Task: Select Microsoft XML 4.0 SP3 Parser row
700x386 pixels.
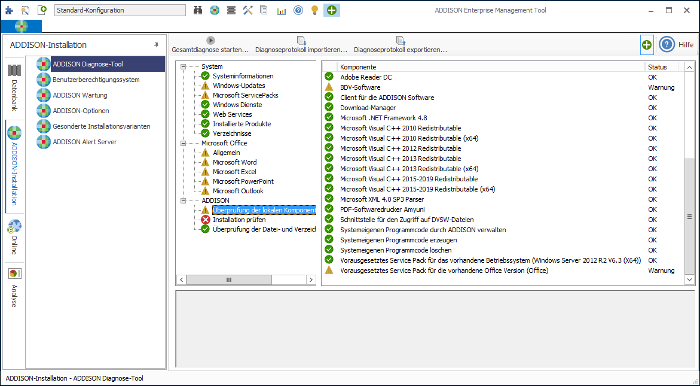Action: [x=503, y=199]
